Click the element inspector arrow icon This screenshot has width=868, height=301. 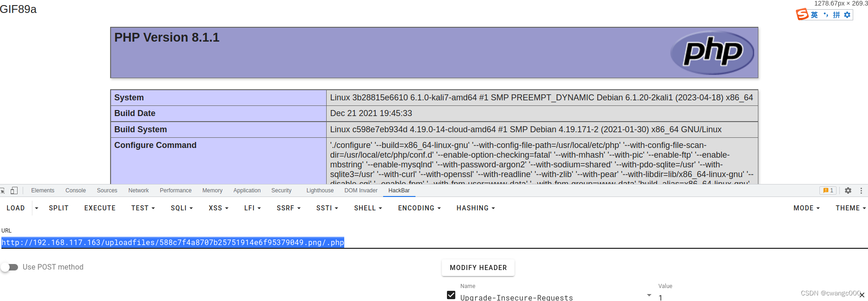[x=2, y=190]
